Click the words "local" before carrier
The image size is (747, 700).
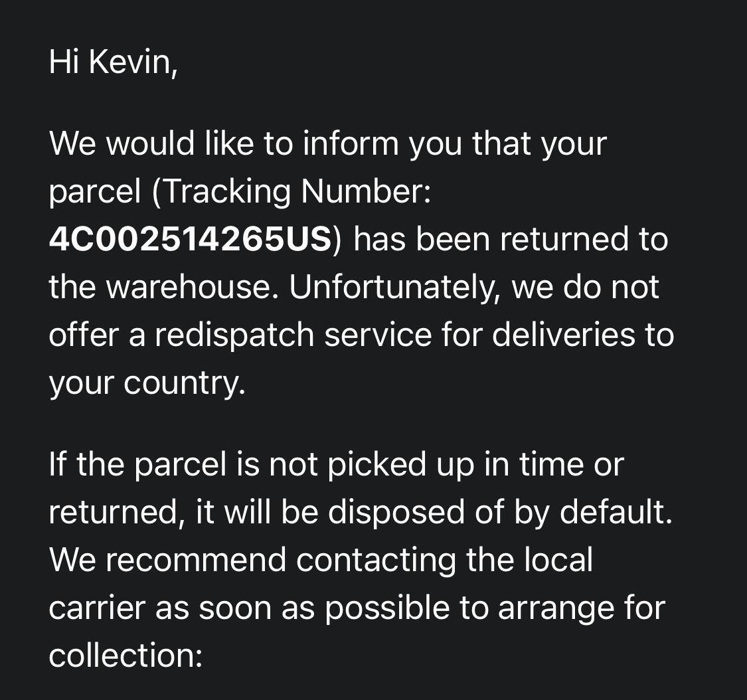[558, 560]
